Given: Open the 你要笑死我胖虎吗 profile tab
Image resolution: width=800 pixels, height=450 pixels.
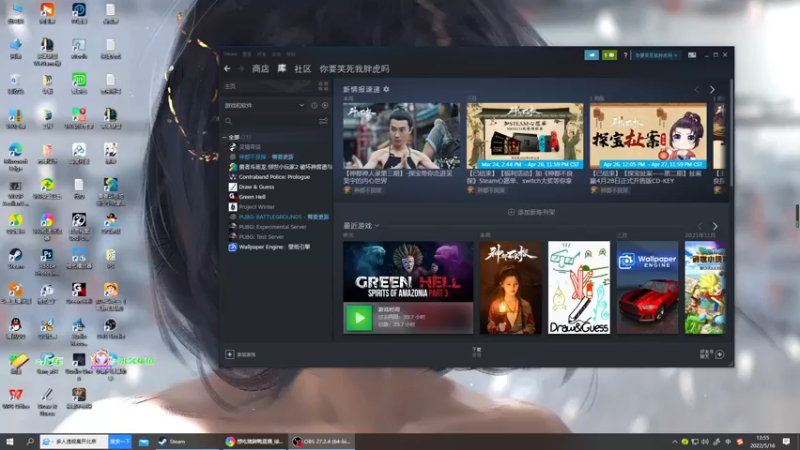Looking at the screenshot, I should (354, 69).
